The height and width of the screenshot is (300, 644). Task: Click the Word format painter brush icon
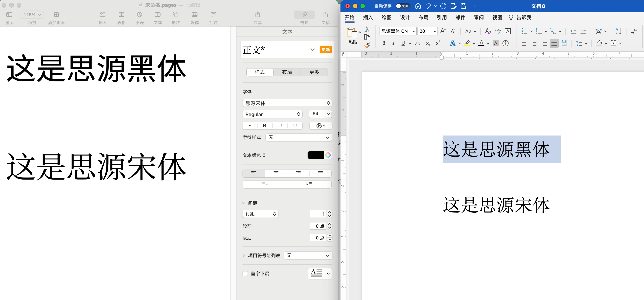point(367,45)
